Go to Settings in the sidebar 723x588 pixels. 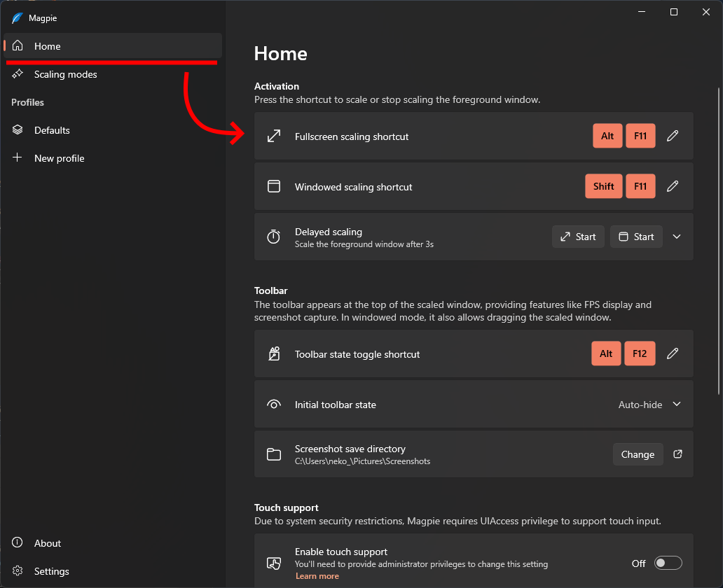coord(51,571)
